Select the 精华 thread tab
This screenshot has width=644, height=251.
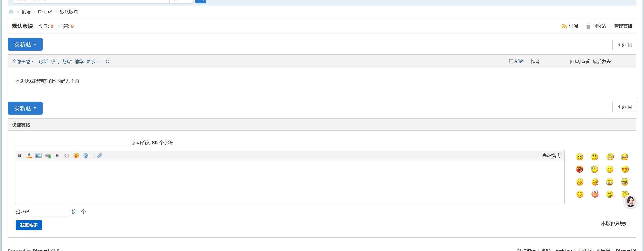79,62
